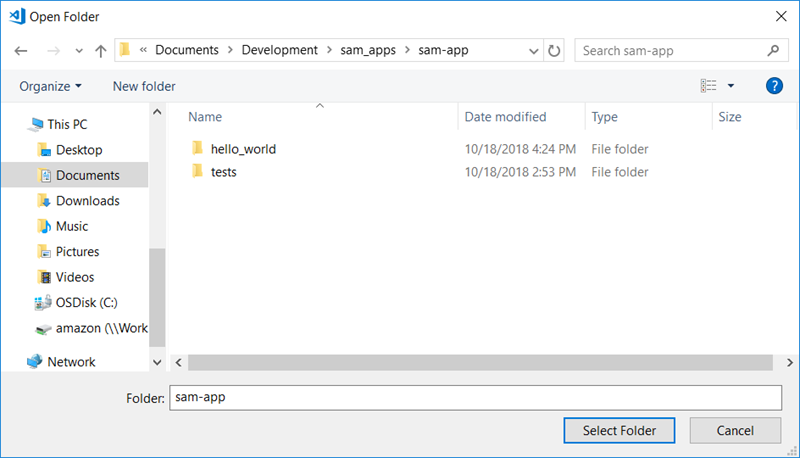
Task: Sort by Date modified column header
Action: coord(506,117)
